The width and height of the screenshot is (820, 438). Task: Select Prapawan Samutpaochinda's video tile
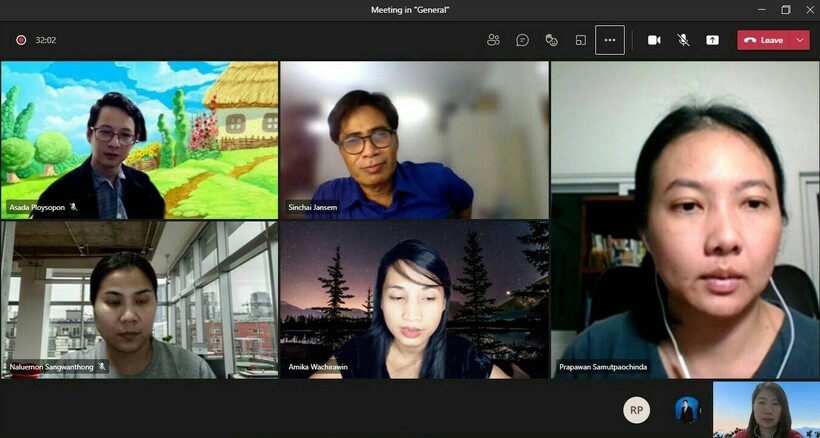click(x=685, y=220)
